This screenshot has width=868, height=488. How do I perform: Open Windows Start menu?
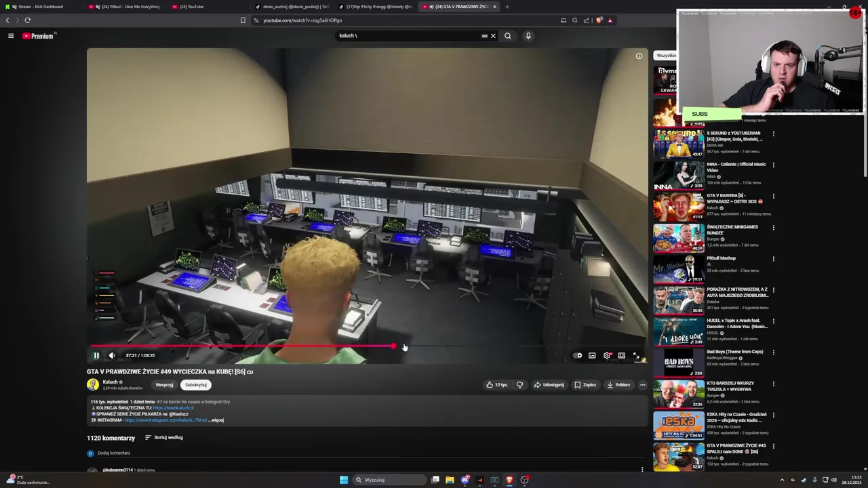(344, 480)
